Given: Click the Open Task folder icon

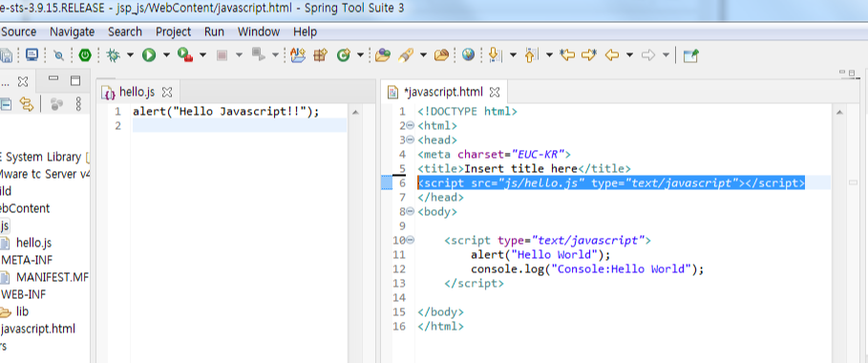Looking at the screenshot, I should tap(383, 54).
